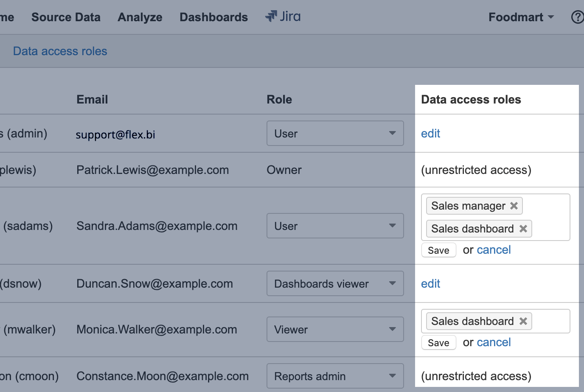Open Monica Walker's Viewer role dropdown

(x=335, y=329)
